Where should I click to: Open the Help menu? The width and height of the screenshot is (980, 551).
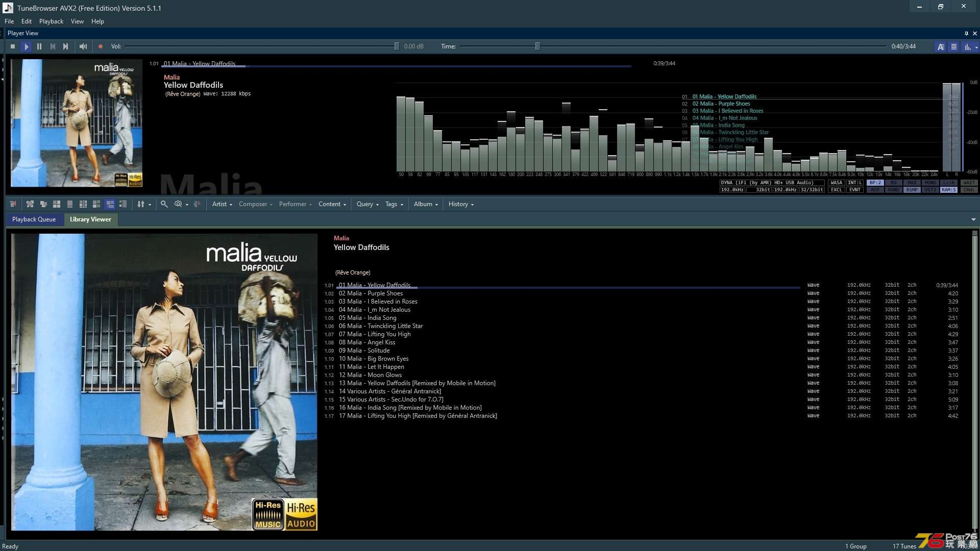(x=97, y=21)
